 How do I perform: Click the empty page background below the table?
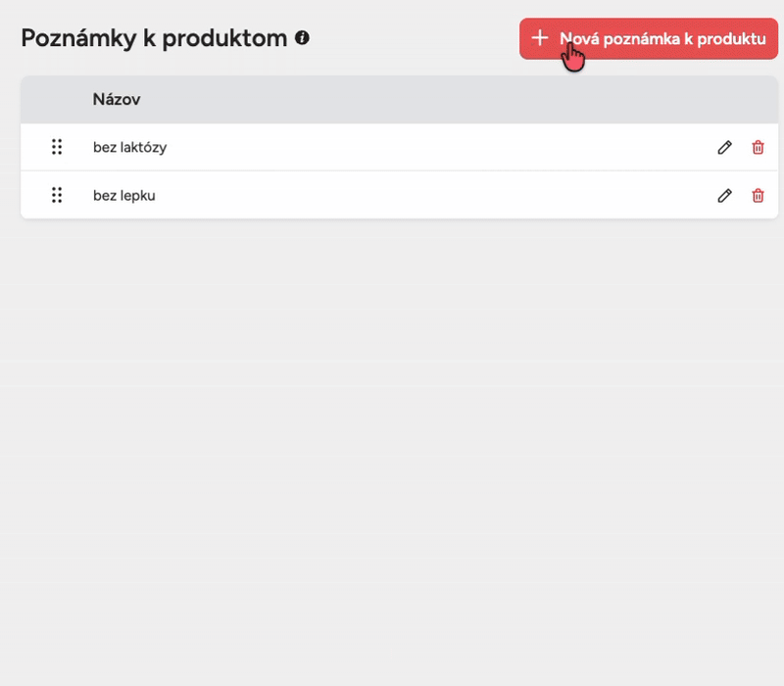click(392, 441)
